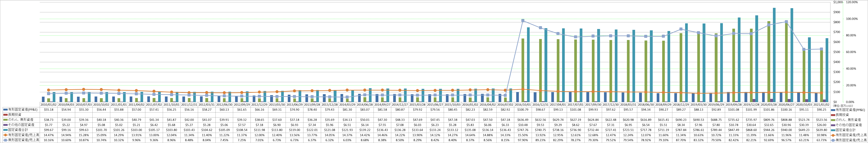The height and width of the screenshot is (143, 868).
Task: Select the 2012/12/29 date column header
Action: coord(260,105)
